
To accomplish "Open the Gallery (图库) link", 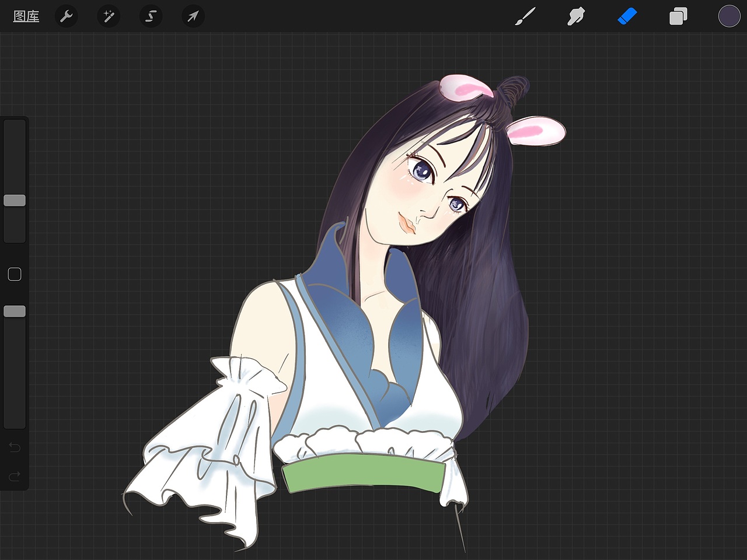I will 26,16.
